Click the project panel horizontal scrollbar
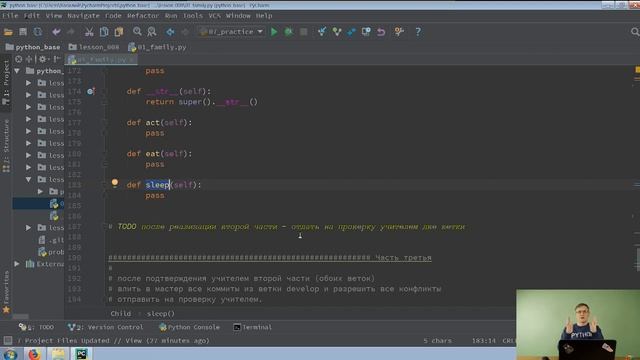Viewport: 640px width, 360px height. pyautogui.click(x=20, y=317)
